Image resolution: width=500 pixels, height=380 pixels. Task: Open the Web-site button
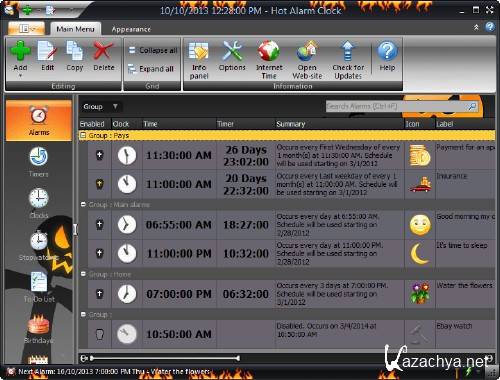(x=307, y=60)
